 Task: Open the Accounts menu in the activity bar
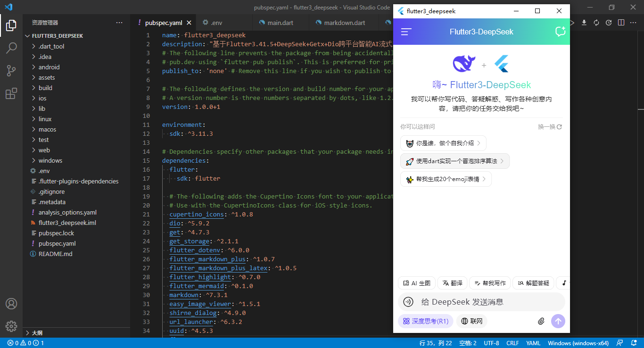(11, 304)
